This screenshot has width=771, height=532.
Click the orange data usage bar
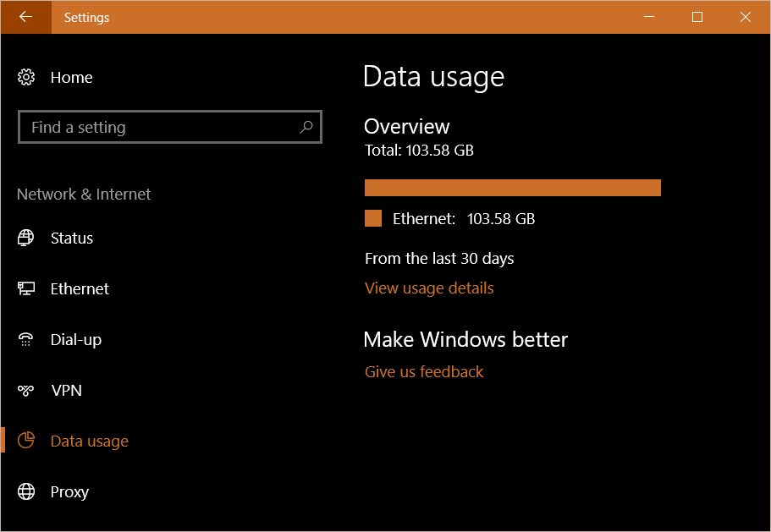click(x=512, y=187)
